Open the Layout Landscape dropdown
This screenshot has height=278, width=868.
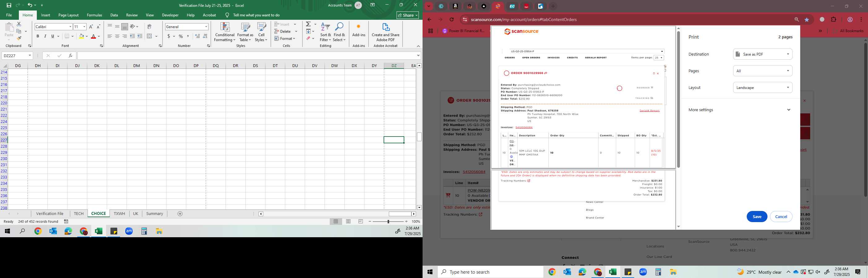(x=763, y=87)
